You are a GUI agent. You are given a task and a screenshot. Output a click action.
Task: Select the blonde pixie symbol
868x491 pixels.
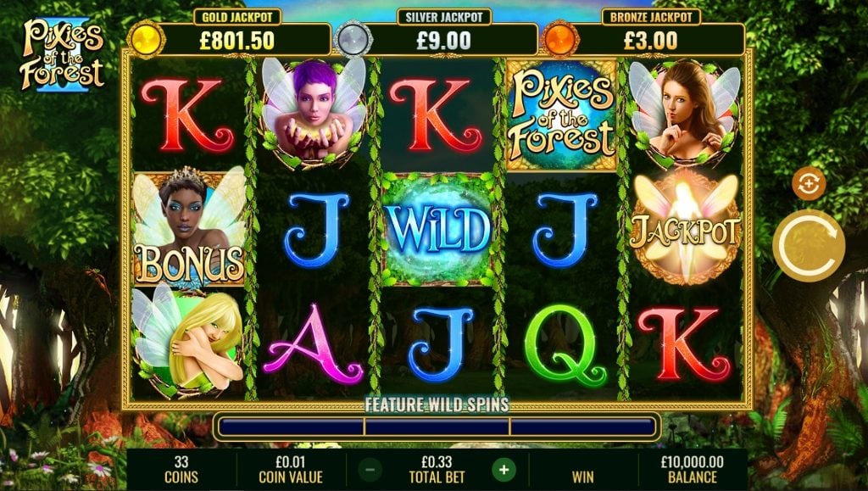188,342
